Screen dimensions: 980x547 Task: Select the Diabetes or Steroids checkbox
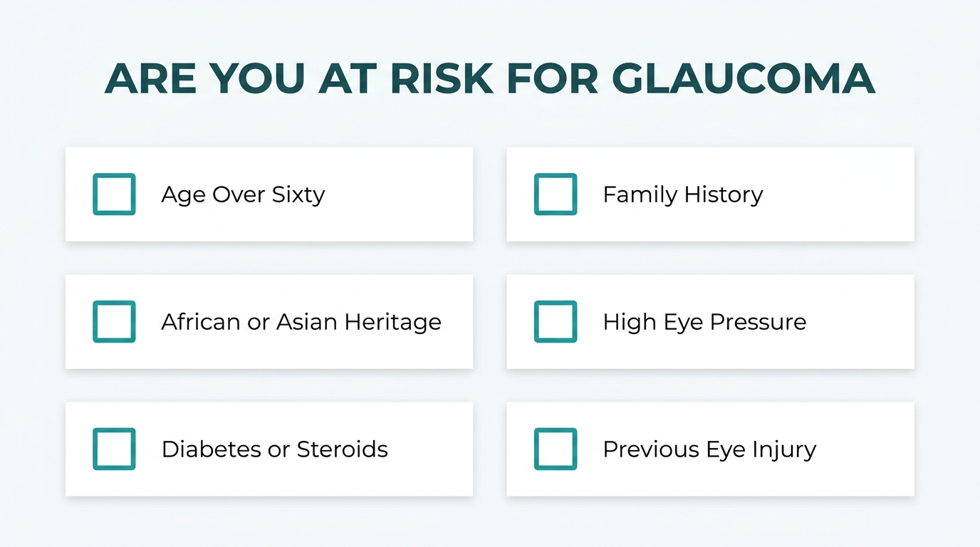114,449
